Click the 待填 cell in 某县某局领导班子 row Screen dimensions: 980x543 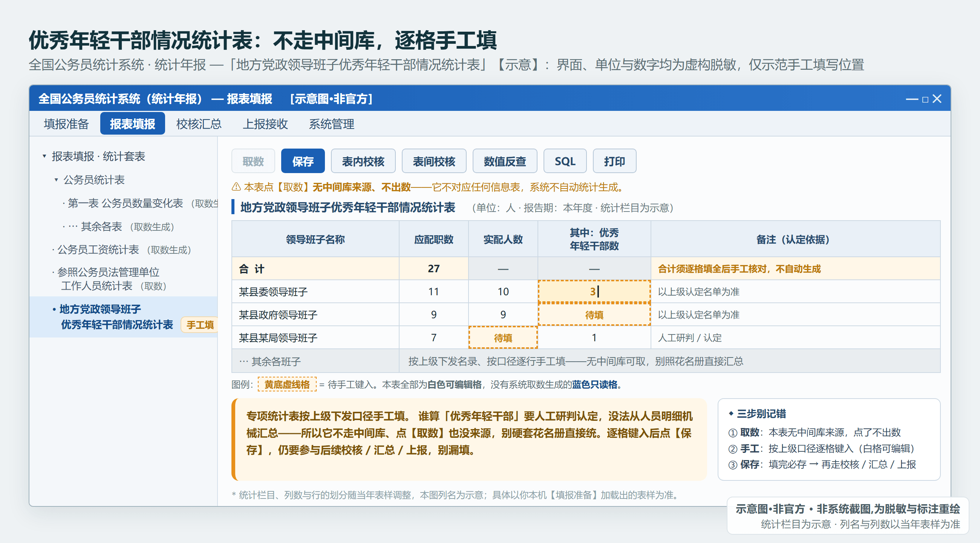503,337
